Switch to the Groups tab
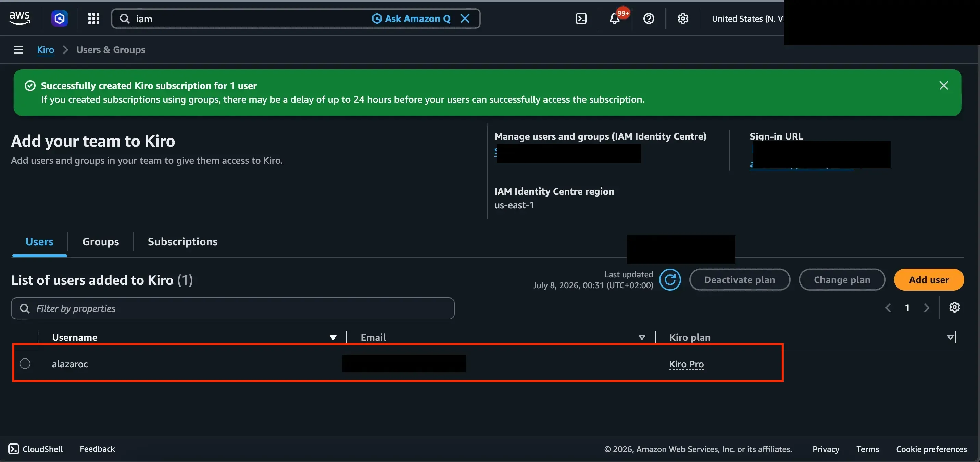 click(100, 242)
